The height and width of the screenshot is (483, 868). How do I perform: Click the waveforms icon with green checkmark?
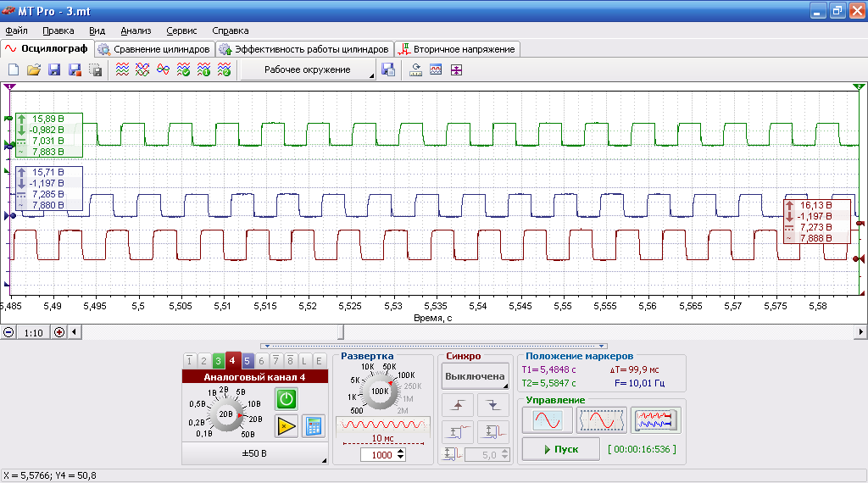click(x=183, y=69)
